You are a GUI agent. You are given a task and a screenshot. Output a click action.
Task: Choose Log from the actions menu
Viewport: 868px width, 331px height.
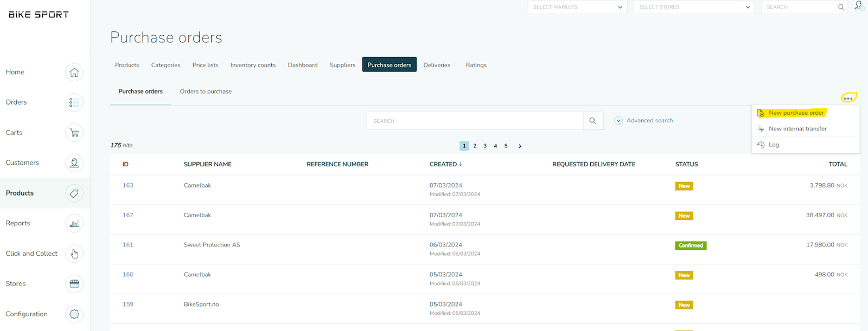point(774,145)
